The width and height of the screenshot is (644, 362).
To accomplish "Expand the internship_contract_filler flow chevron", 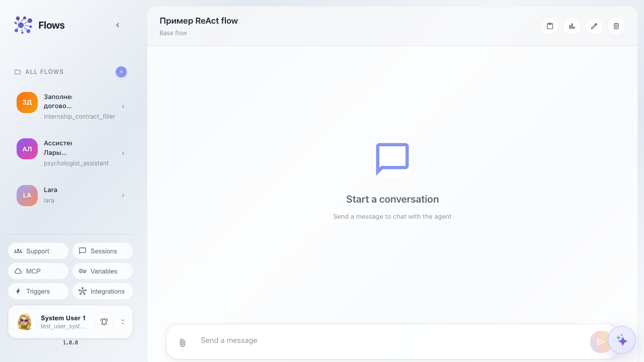I will pos(123,107).
